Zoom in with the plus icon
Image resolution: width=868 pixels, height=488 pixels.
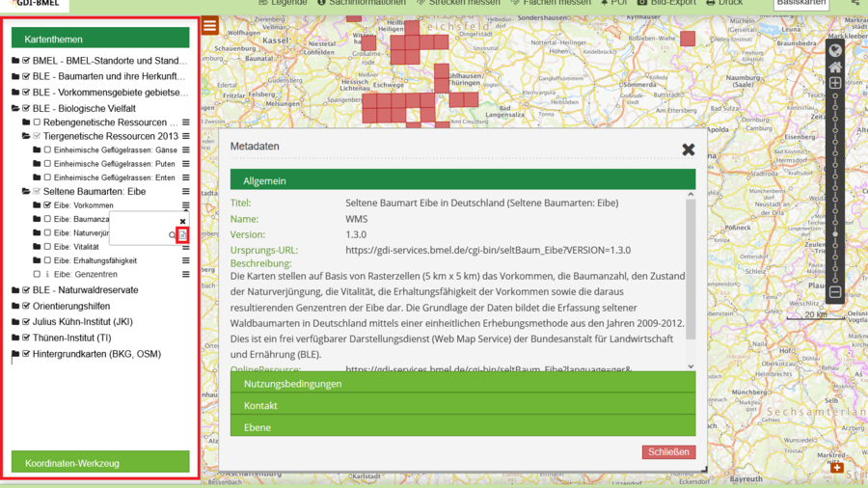tap(835, 84)
